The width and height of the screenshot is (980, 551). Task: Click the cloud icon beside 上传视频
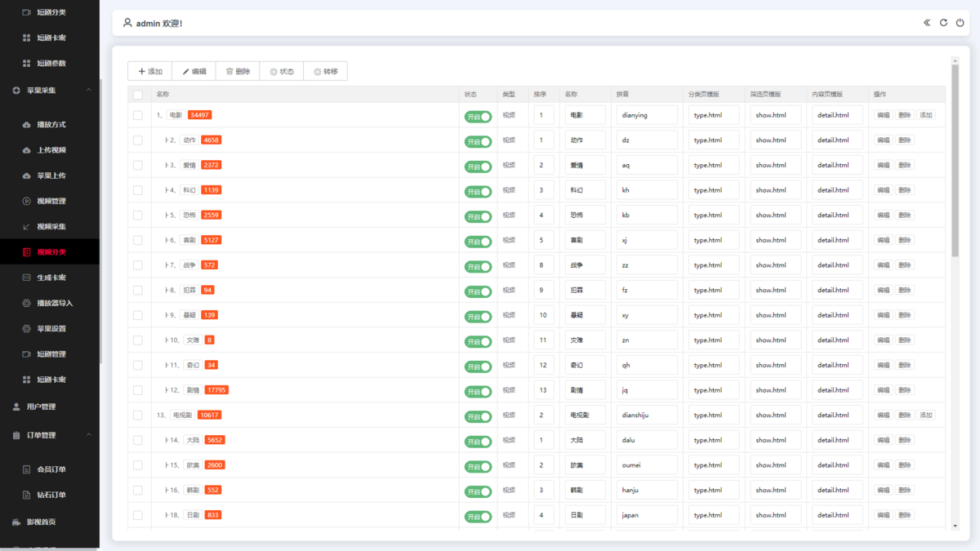click(26, 150)
